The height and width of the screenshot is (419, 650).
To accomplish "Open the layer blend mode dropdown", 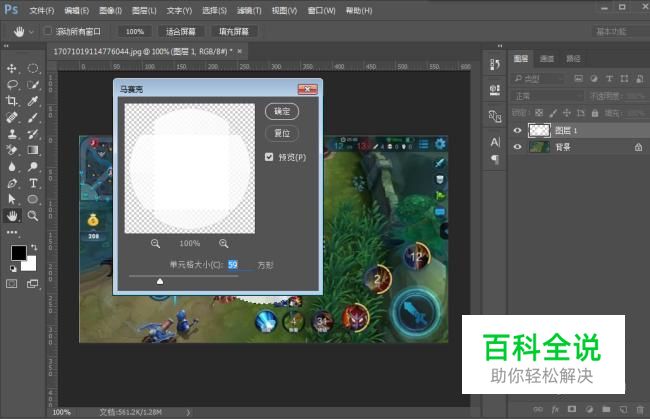I will pyautogui.click(x=548, y=96).
